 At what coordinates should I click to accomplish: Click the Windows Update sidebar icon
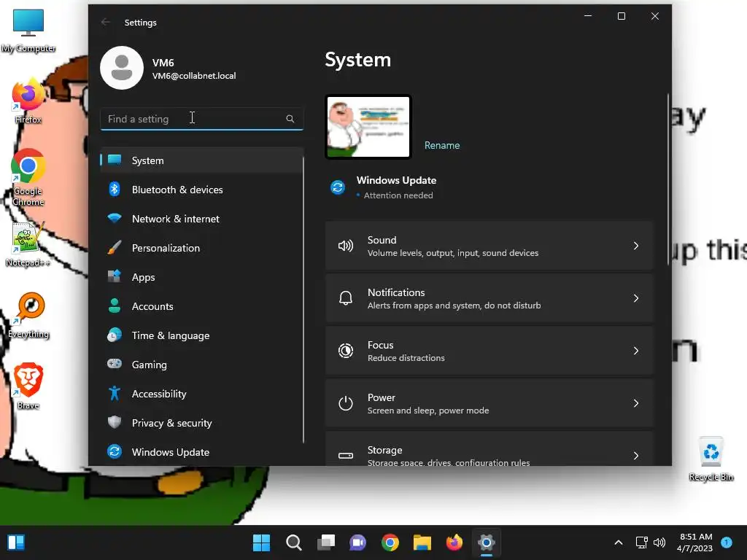point(115,451)
